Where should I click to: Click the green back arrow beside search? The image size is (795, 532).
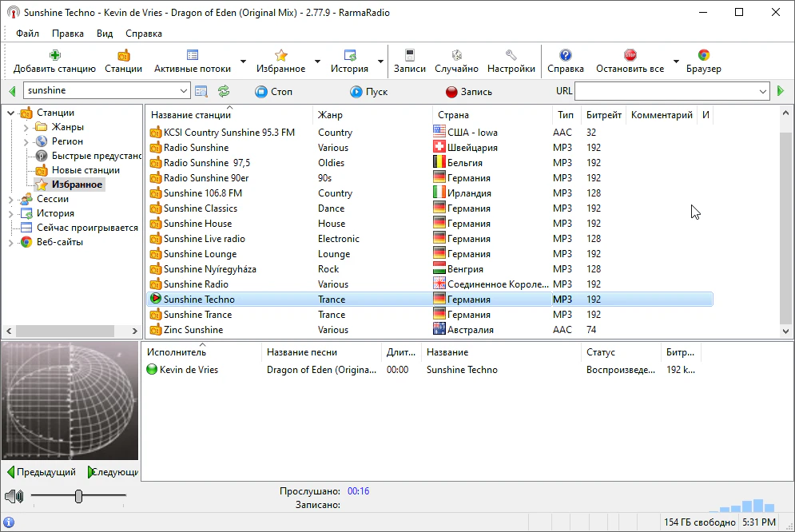click(x=13, y=91)
